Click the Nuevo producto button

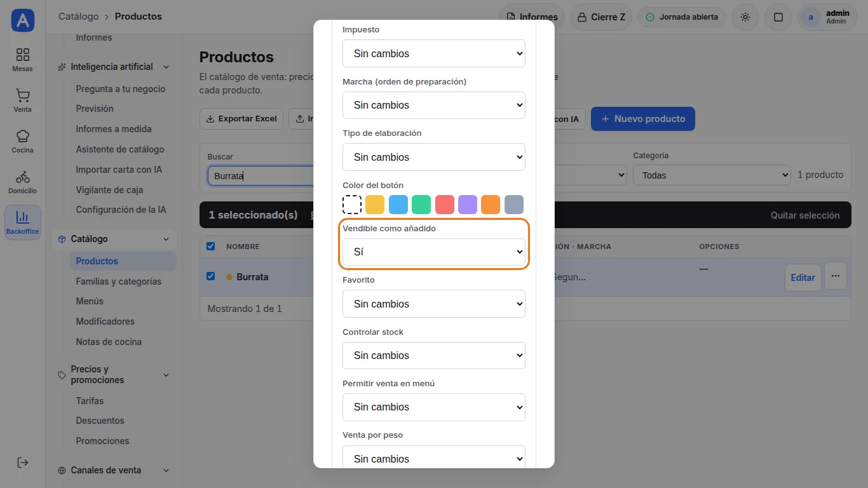[643, 119]
